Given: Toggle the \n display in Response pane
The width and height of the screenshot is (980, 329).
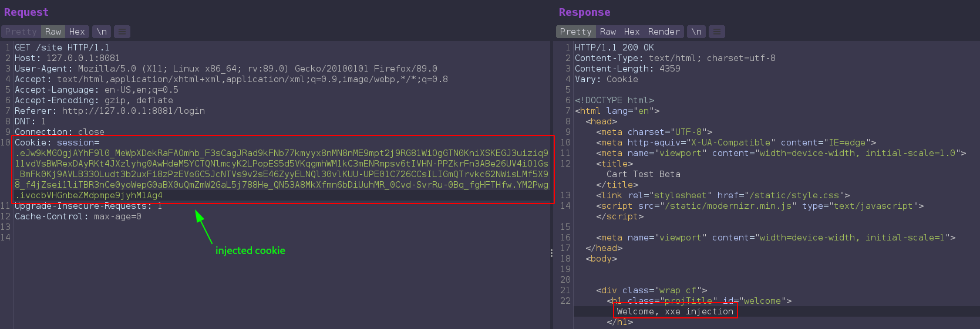Looking at the screenshot, I should 696,32.
